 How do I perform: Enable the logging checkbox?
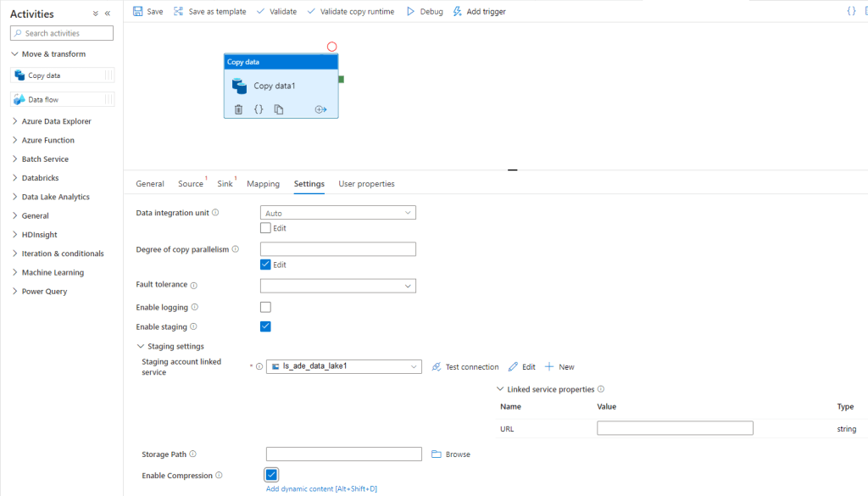[265, 307]
